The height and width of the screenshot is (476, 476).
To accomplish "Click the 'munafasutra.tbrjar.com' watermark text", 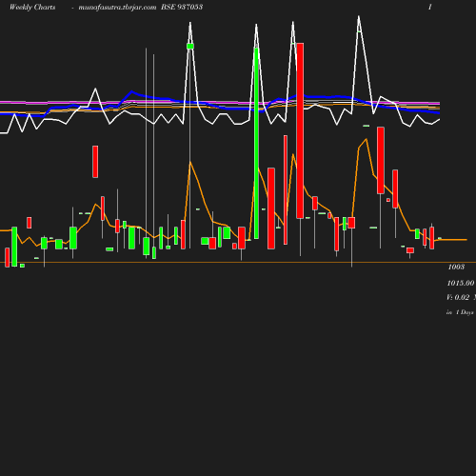I will pos(117,8).
